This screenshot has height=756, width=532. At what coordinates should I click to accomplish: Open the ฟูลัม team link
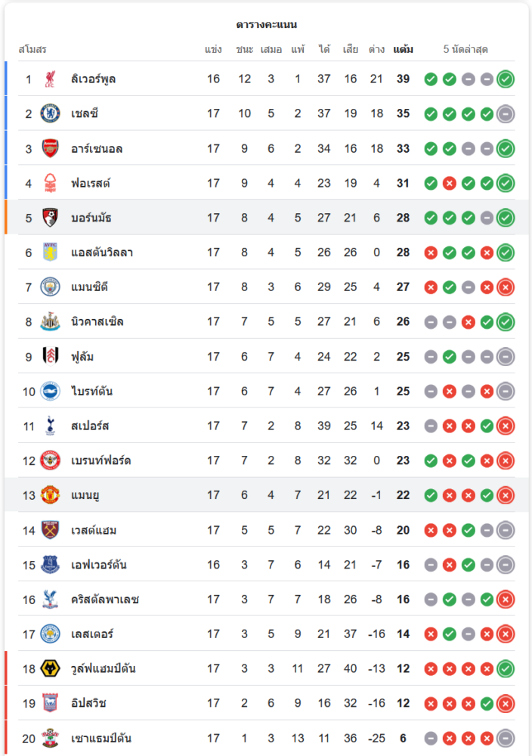[x=82, y=357]
